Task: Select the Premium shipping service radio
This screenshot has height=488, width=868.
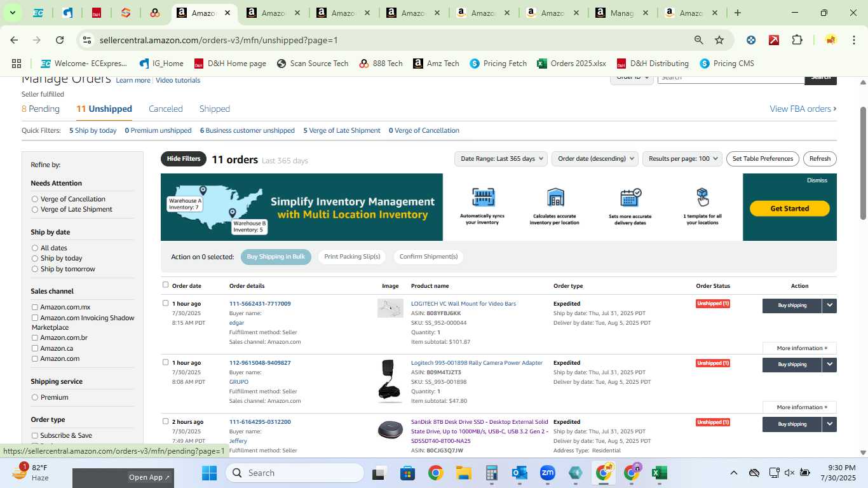Action: pyautogui.click(x=35, y=397)
